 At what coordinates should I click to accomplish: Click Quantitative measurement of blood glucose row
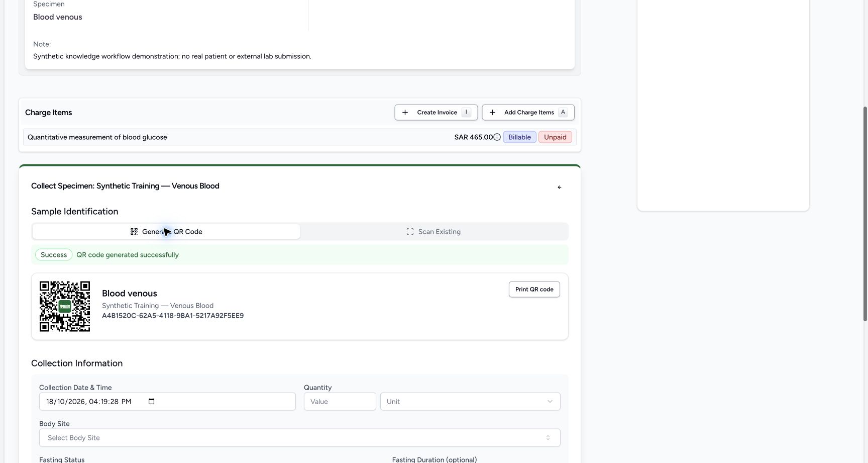pos(300,137)
